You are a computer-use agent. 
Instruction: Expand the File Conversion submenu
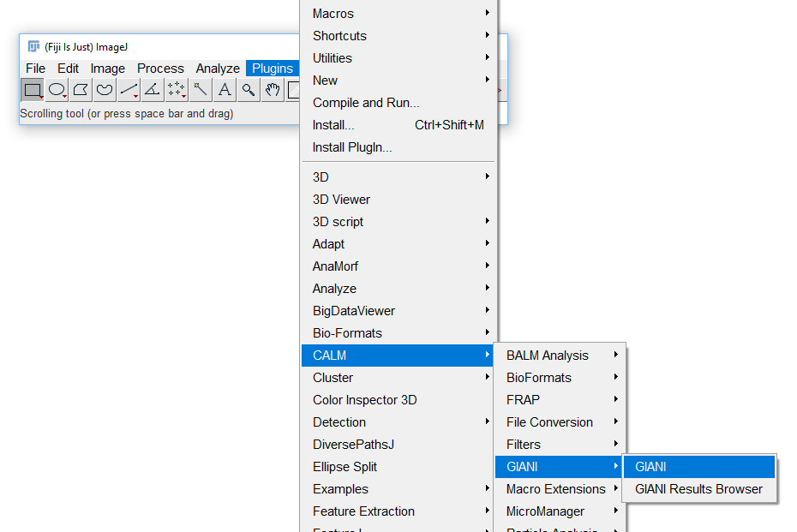[560, 422]
